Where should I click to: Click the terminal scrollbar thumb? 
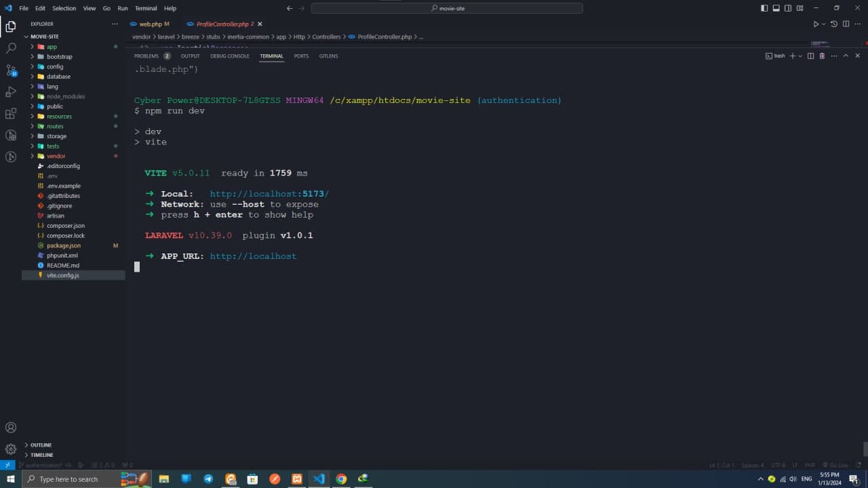(865, 449)
